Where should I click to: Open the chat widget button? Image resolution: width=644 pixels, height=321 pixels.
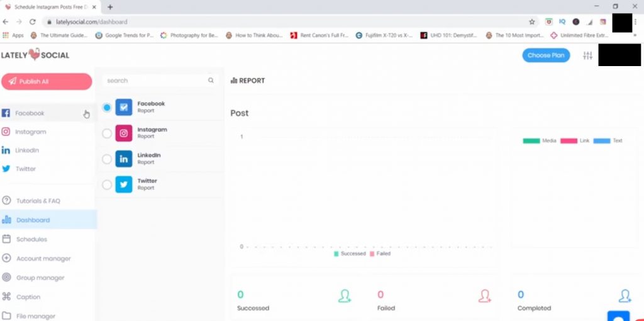tap(618, 316)
